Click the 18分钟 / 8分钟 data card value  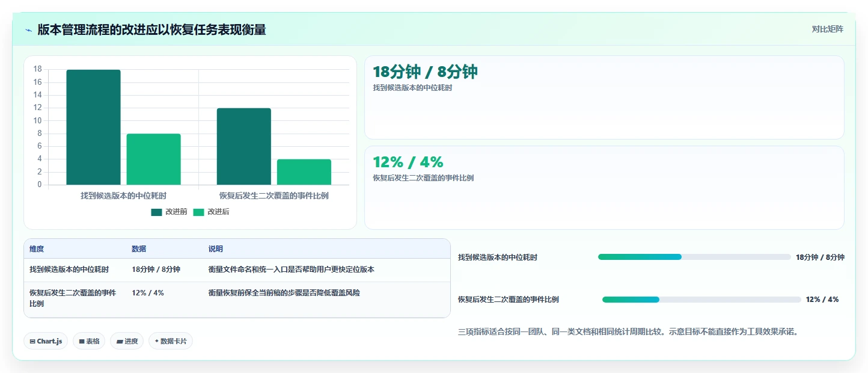(x=425, y=72)
